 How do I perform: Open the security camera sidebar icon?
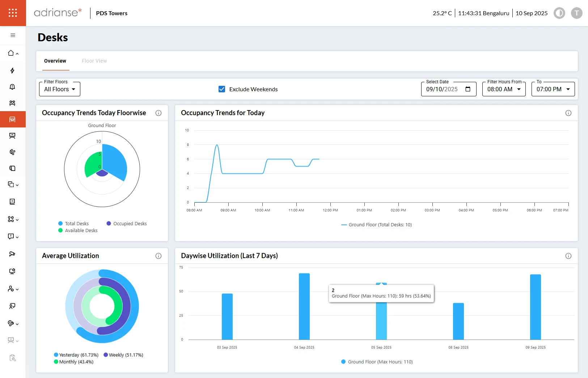pyautogui.click(x=13, y=254)
